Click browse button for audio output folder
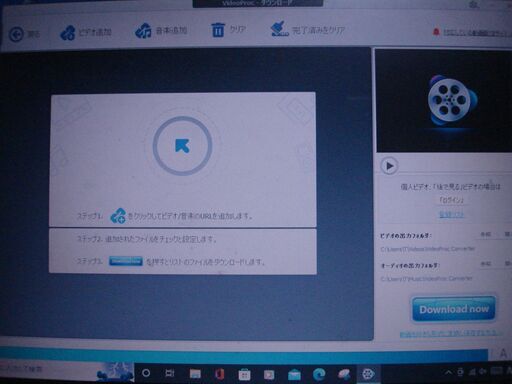512x384 pixels. (x=486, y=264)
